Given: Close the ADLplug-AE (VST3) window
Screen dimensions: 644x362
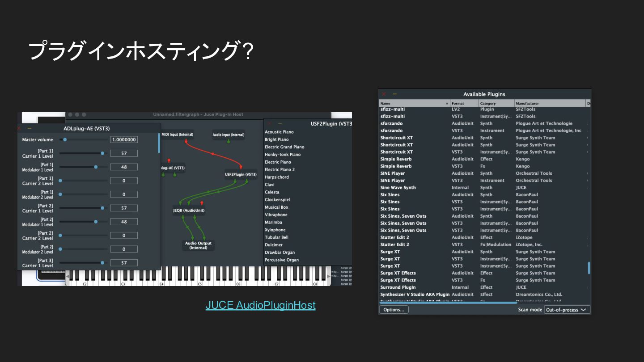Looking at the screenshot, I should (x=19, y=128).
